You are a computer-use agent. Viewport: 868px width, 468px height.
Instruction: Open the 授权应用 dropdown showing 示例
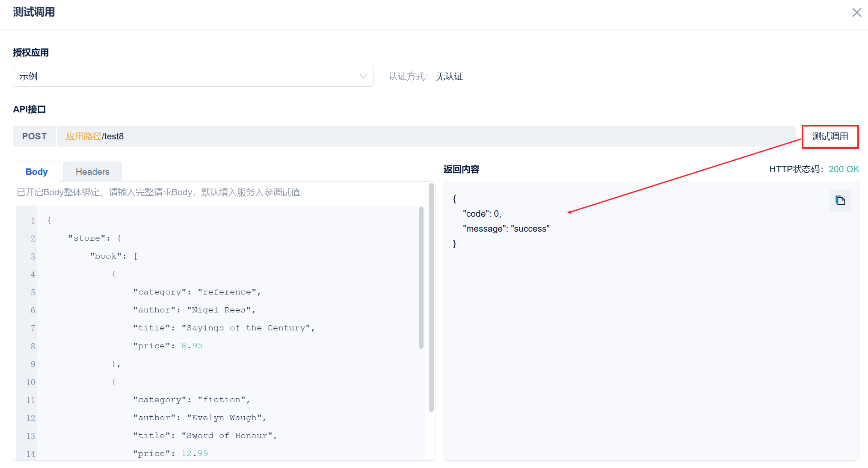pos(193,77)
